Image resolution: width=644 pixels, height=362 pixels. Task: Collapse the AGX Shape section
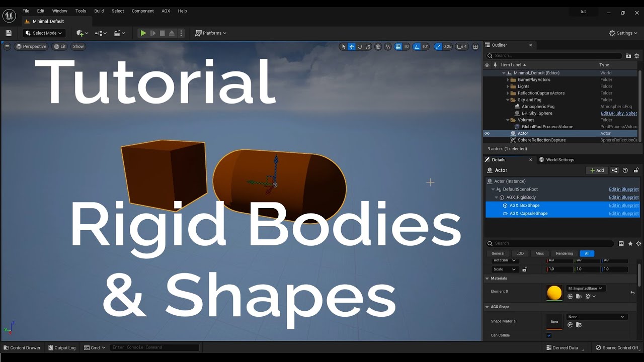pyautogui.click(x=487, y=307)
